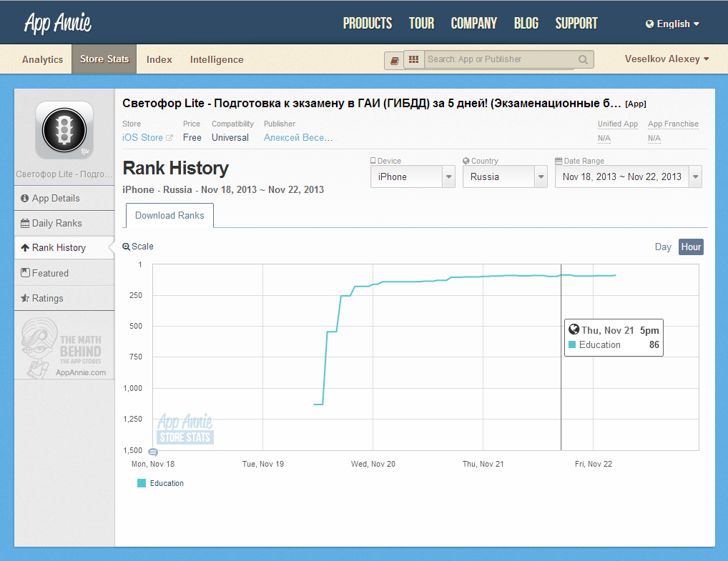Open the grid icon in the search bar

(x=413, y=59)
